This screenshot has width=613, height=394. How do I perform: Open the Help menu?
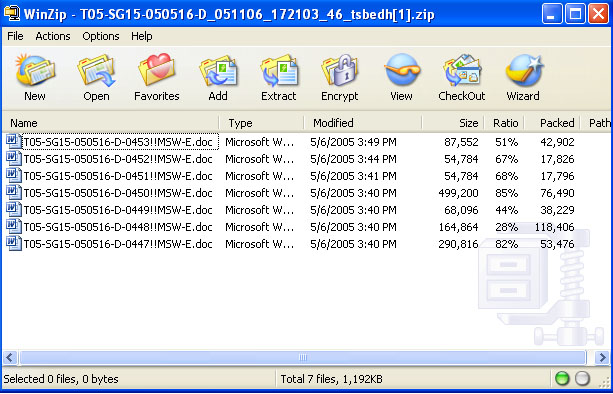(142, 36)
